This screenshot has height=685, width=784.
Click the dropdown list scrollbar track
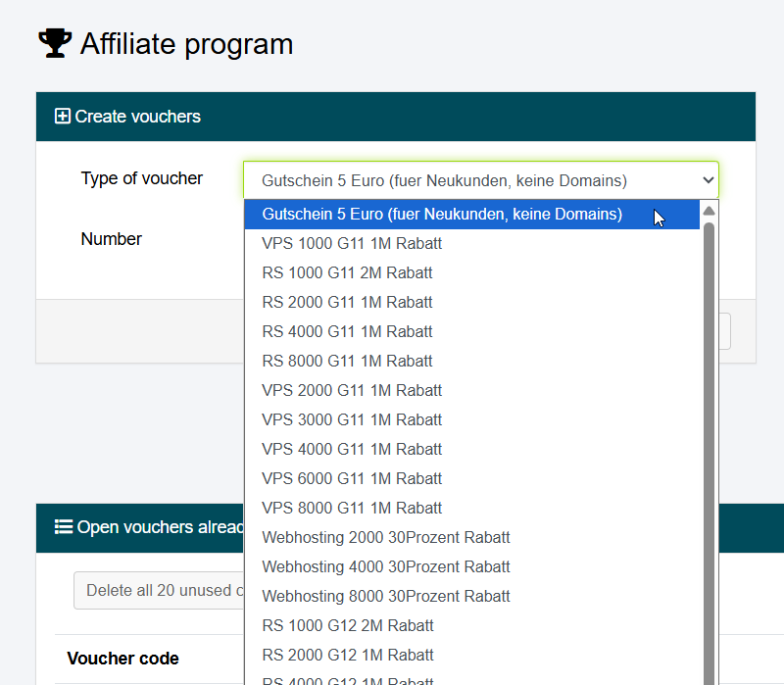(x=710, y=441)
